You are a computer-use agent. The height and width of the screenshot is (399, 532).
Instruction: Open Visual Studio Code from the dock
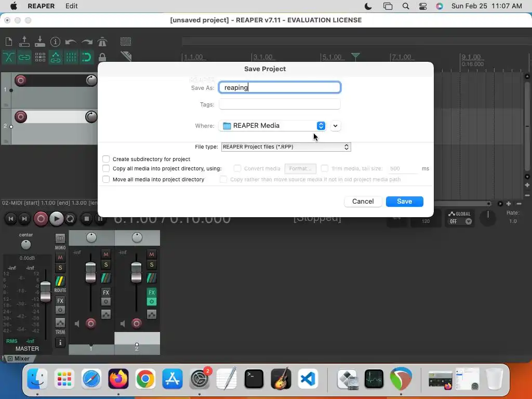pos(308,379)
